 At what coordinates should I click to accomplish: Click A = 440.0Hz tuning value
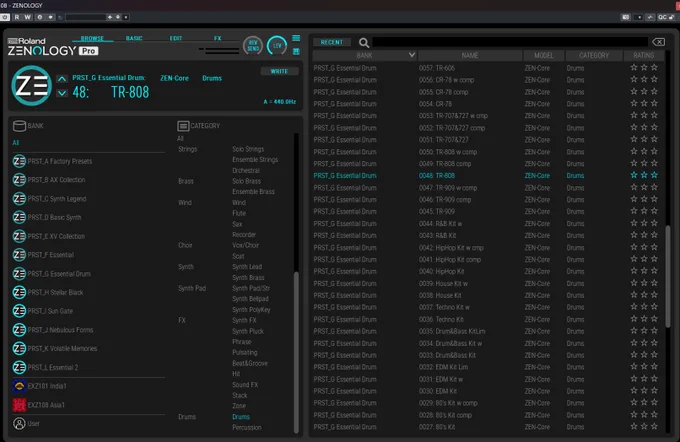click(280, 101)
